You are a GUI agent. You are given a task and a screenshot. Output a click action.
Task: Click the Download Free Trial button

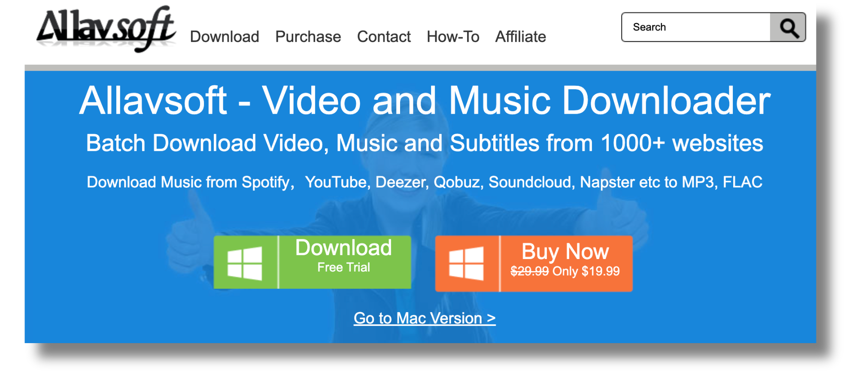click(313, 262)
